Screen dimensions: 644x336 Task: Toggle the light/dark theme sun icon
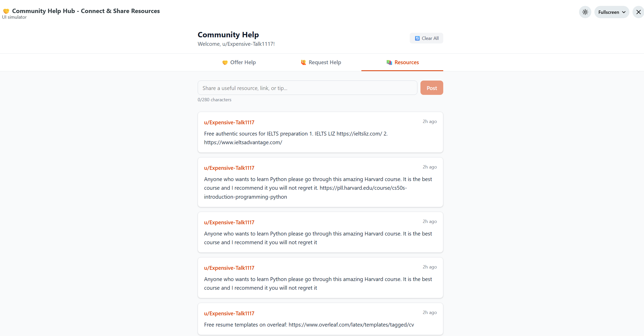click(x=585, y=12)
